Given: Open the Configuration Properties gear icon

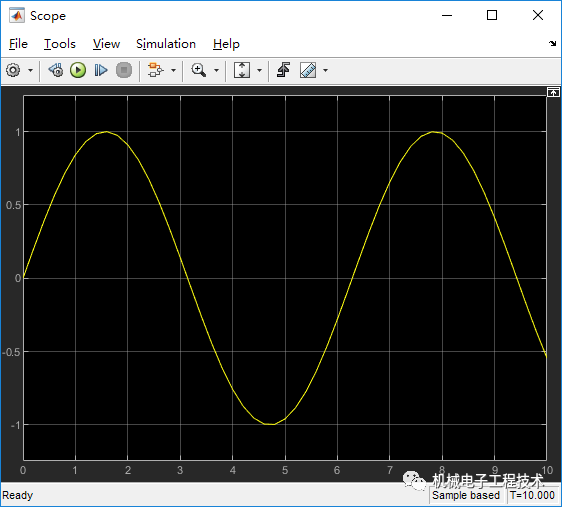Looking at the screenshot, I should tap(13, 70).
